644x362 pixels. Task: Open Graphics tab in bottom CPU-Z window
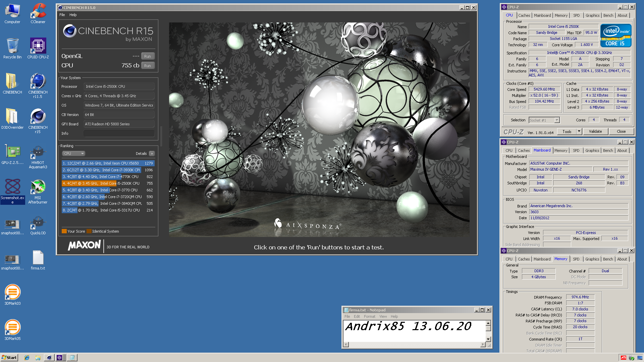point(592,259)
